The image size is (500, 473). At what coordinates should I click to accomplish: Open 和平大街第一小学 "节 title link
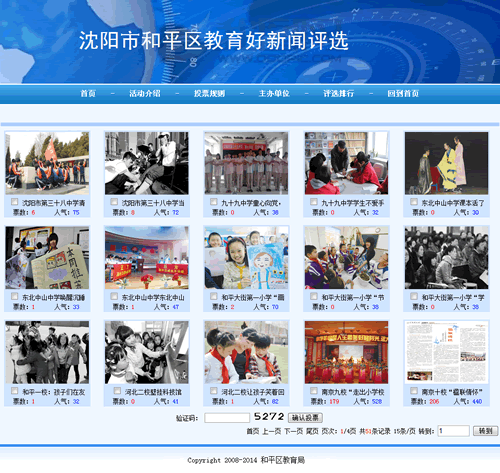click(x=353, y=297)
